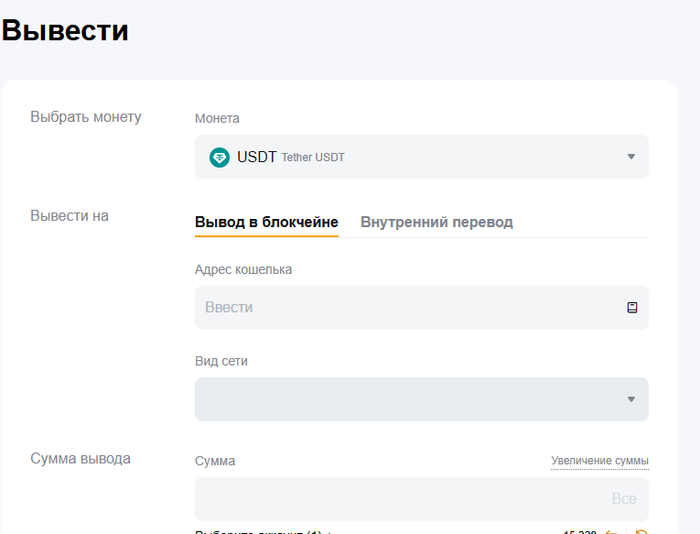Click the Монета field label
This screenshot has height=534, width=700.
pyautogui.click(x=217, y=118)
